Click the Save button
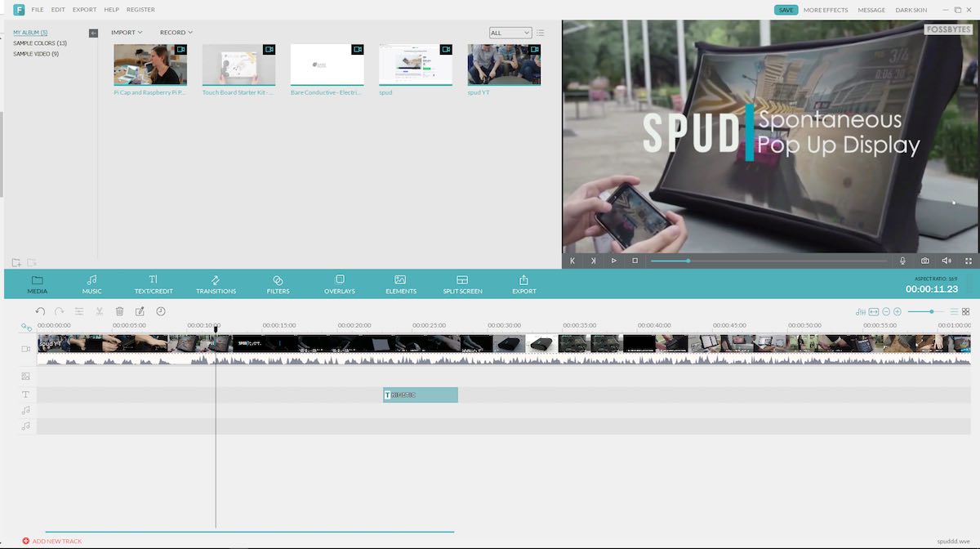The height and width of the screenshot is (549, 980). [786, 10]
